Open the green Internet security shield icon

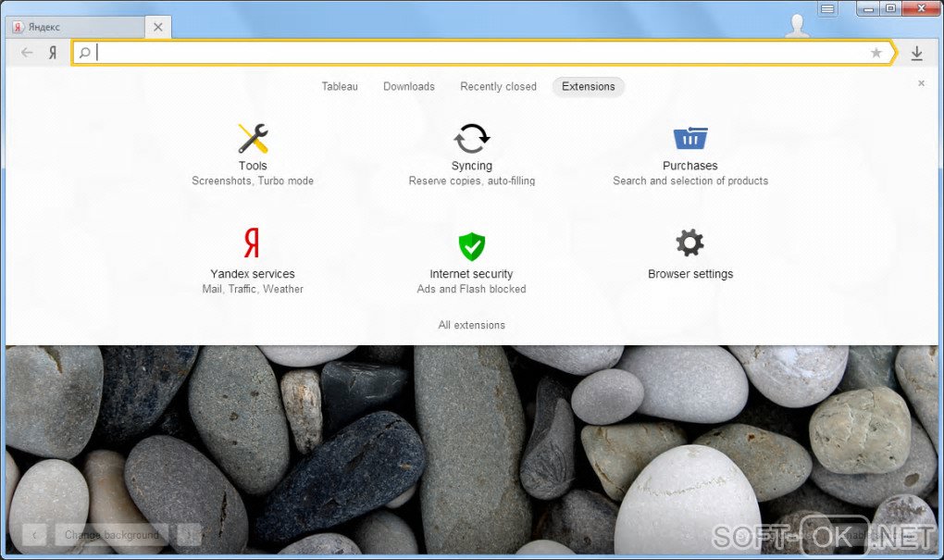click(471, 246)
